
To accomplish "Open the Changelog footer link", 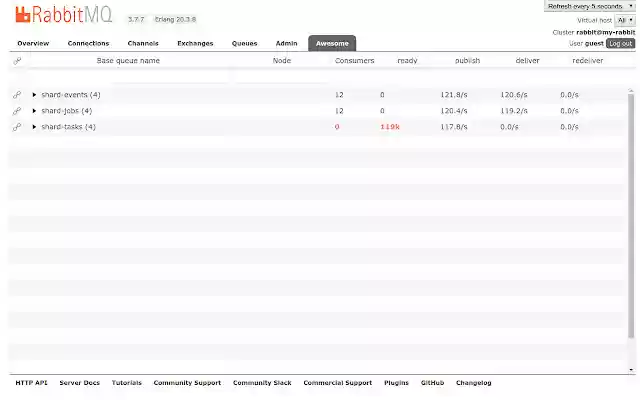I will [x=473, y=383].
